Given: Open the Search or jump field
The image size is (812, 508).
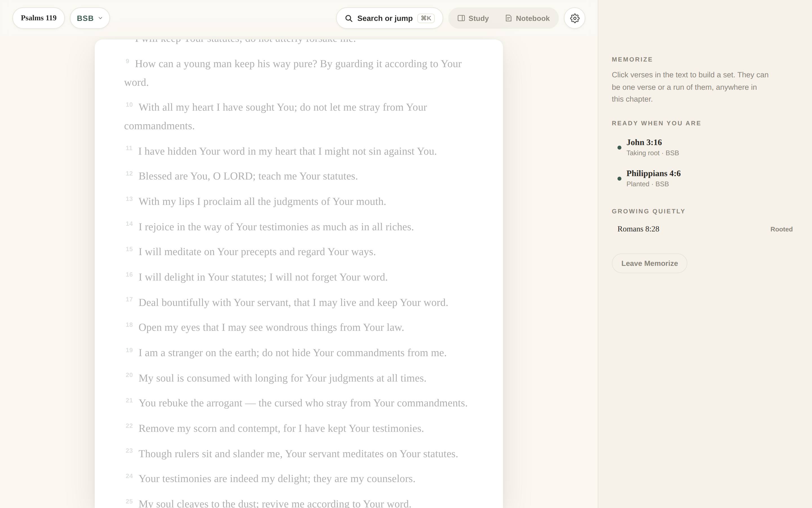Looking at the screenshot, I should click(x=389, y=18).
